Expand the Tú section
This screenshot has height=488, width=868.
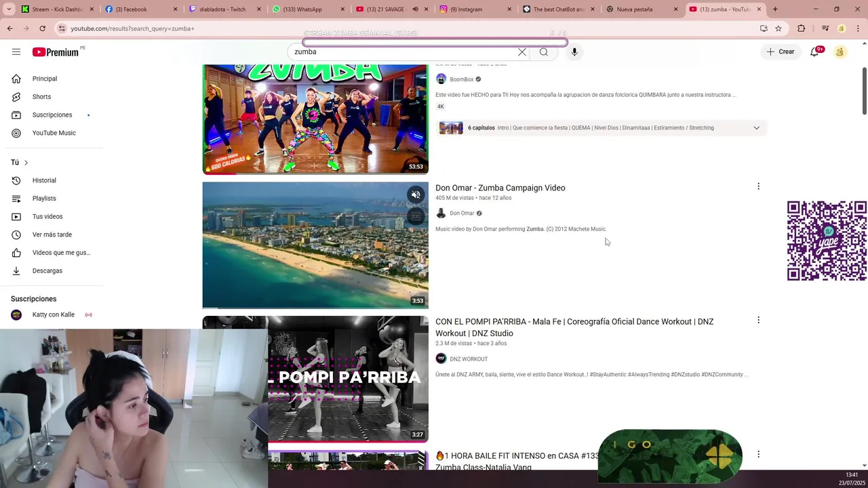point(20,163)
